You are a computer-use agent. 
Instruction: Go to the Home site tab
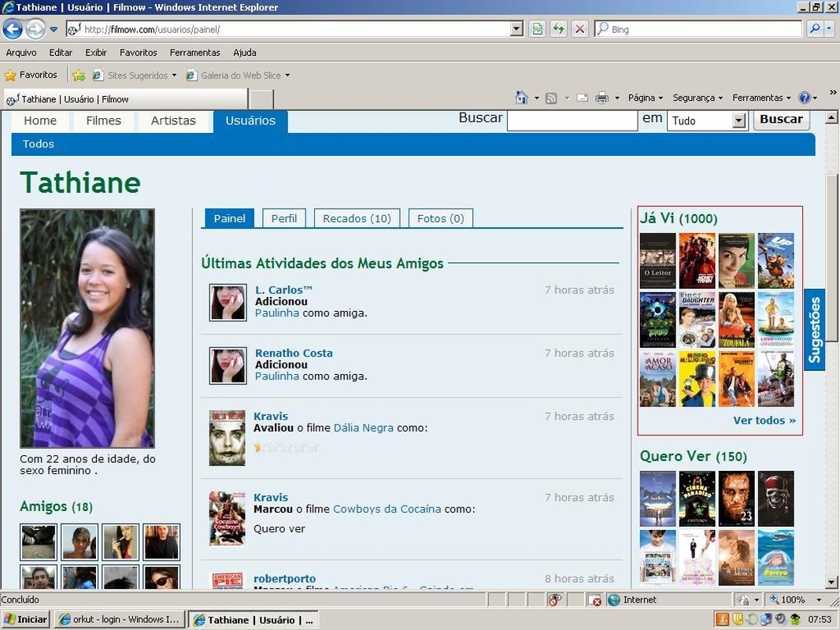pos(40,121)
